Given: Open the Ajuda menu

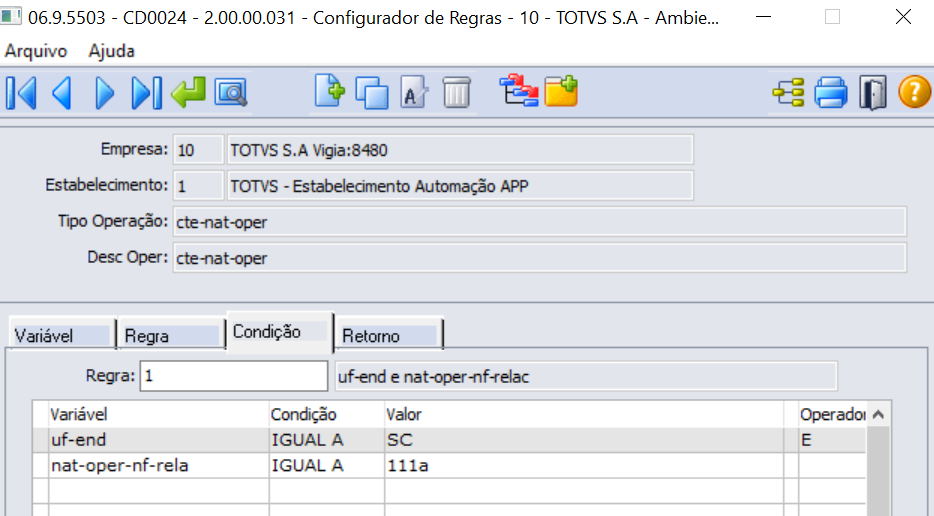Looking at the screenshot, I should (111, 51).
